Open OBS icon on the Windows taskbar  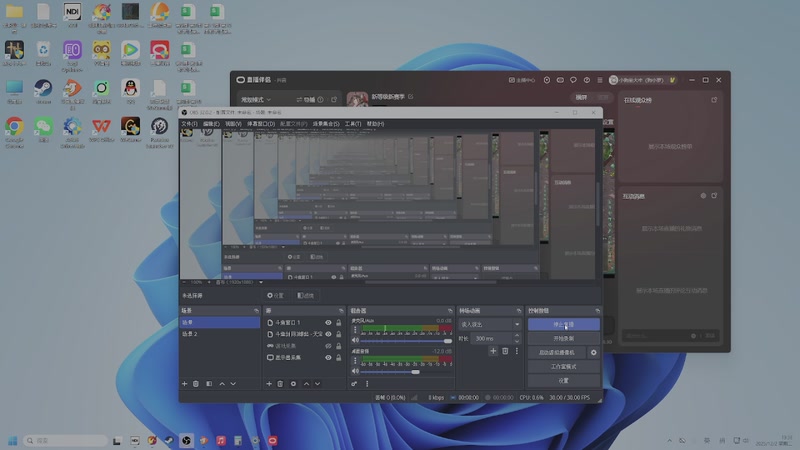point(186,440)
